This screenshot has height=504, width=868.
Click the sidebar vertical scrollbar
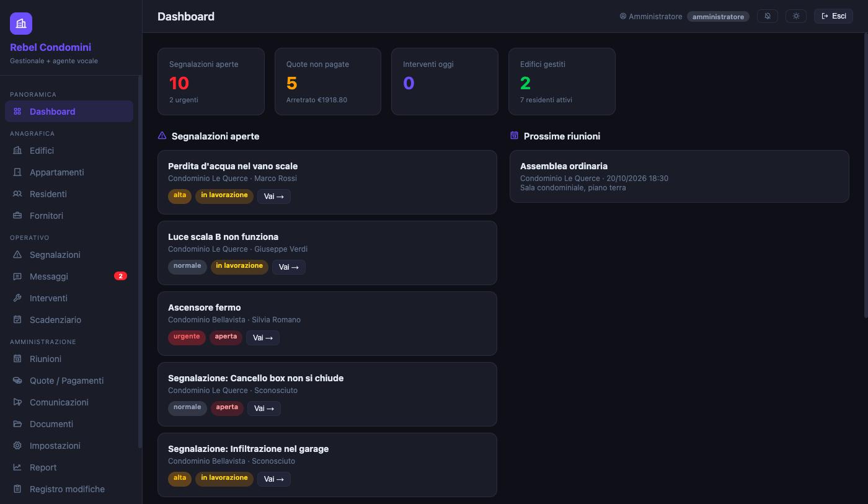click(140, 260)
